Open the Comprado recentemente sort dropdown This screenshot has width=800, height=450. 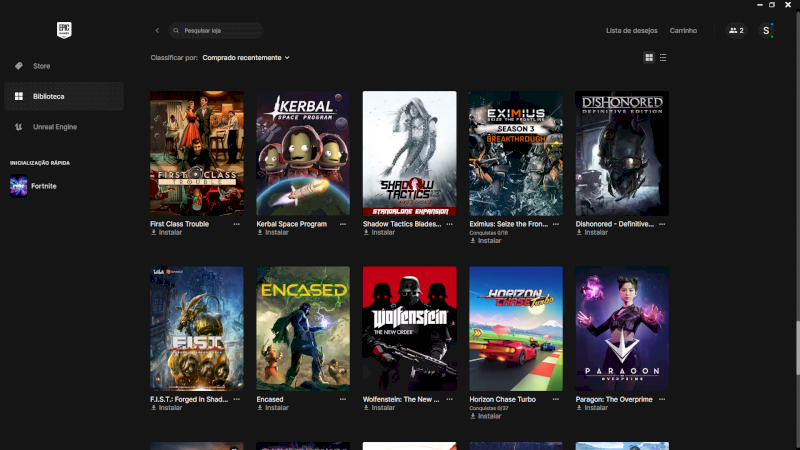tap(246, 58)
